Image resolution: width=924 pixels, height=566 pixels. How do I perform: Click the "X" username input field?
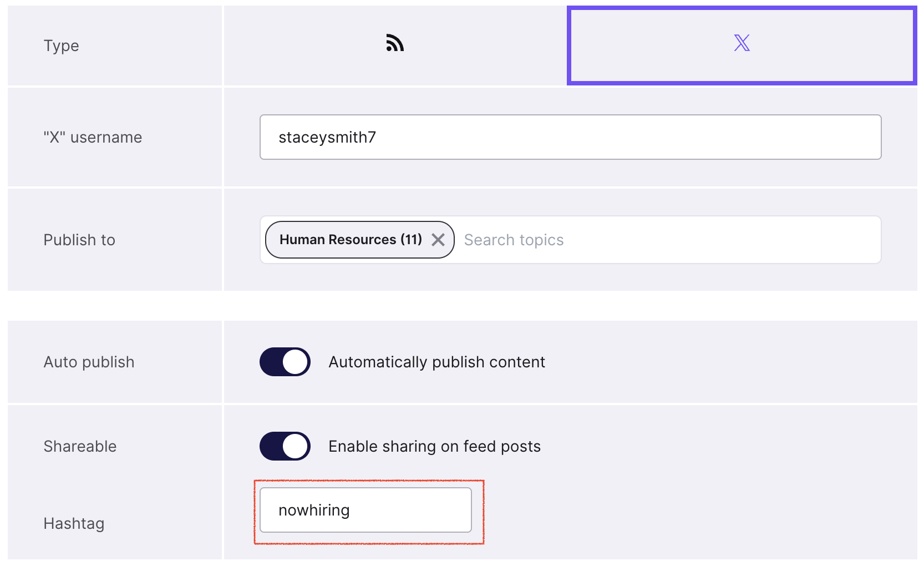[x=571, y=137]
